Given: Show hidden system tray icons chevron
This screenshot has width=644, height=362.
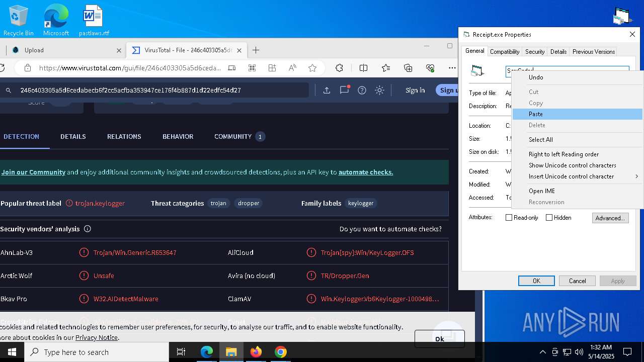Looking at the screenshot, I should tap(542, 352).
